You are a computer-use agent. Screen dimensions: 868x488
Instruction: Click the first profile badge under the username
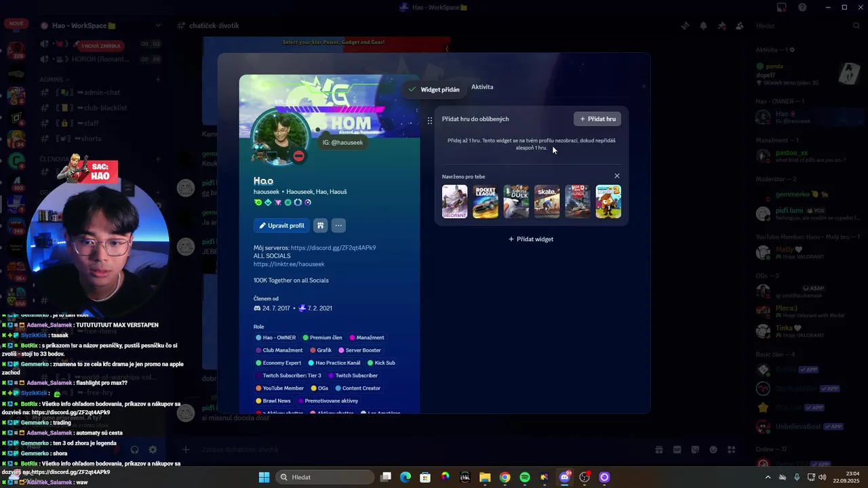(258, 202)
